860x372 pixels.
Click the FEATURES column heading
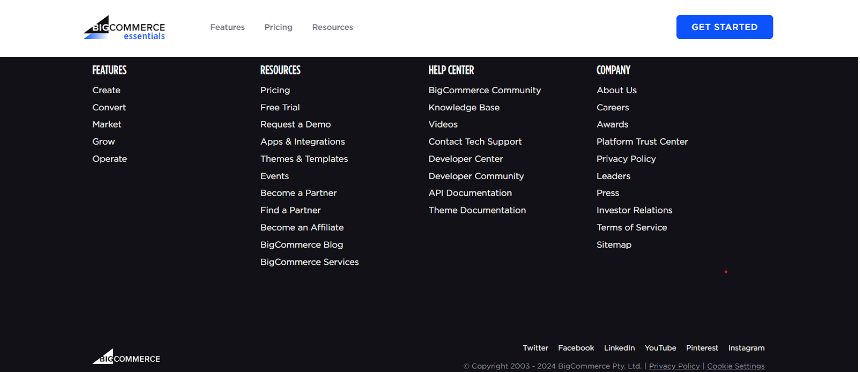[x=109, y=70]
